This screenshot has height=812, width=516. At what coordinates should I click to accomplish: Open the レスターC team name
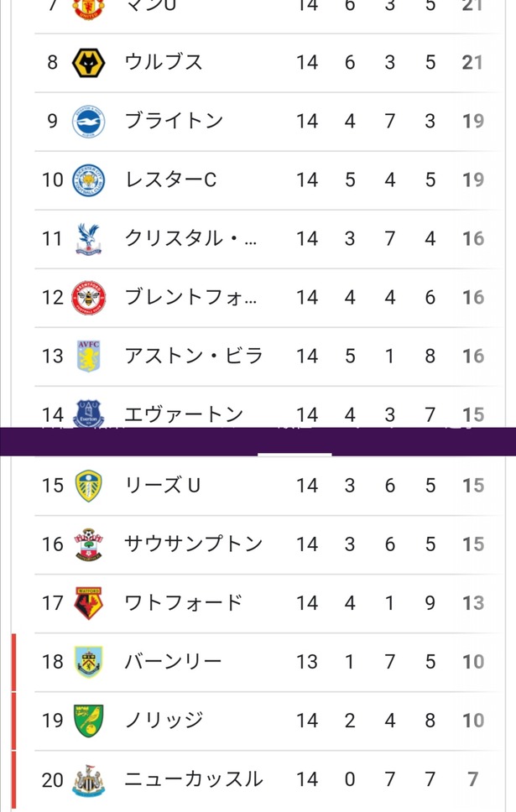[x=170, y=180]
